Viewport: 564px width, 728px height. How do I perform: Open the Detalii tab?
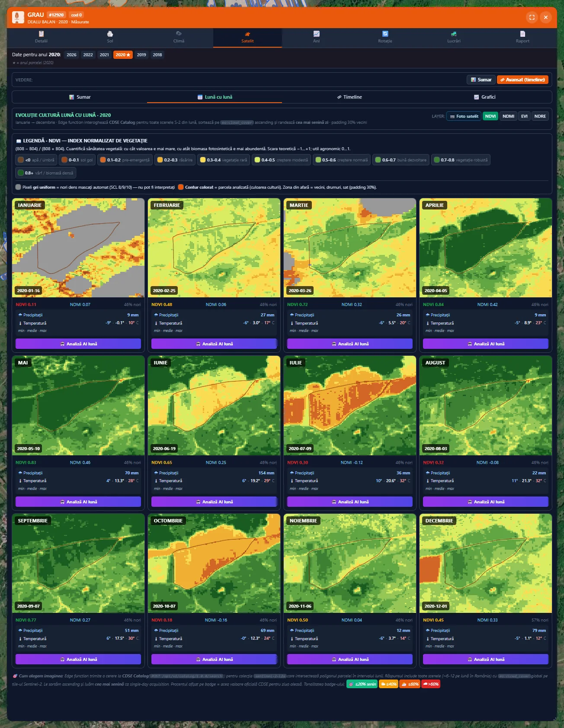41,38
